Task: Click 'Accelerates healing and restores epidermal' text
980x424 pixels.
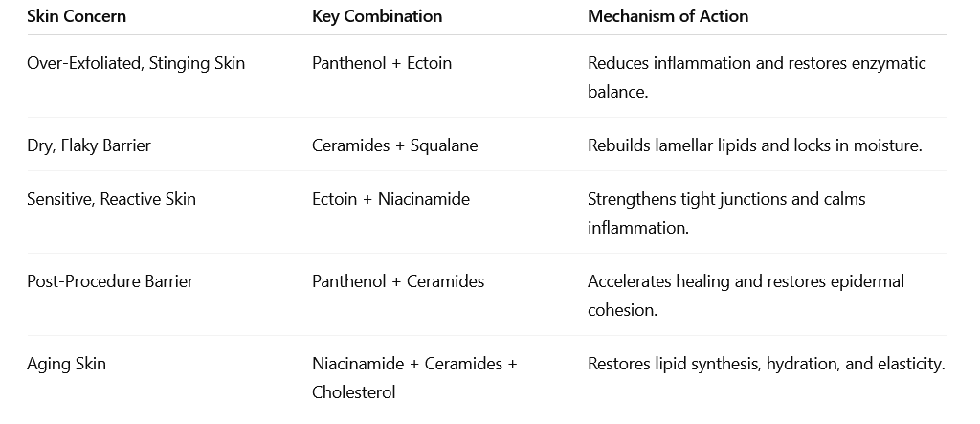Action: click(746, 281)
